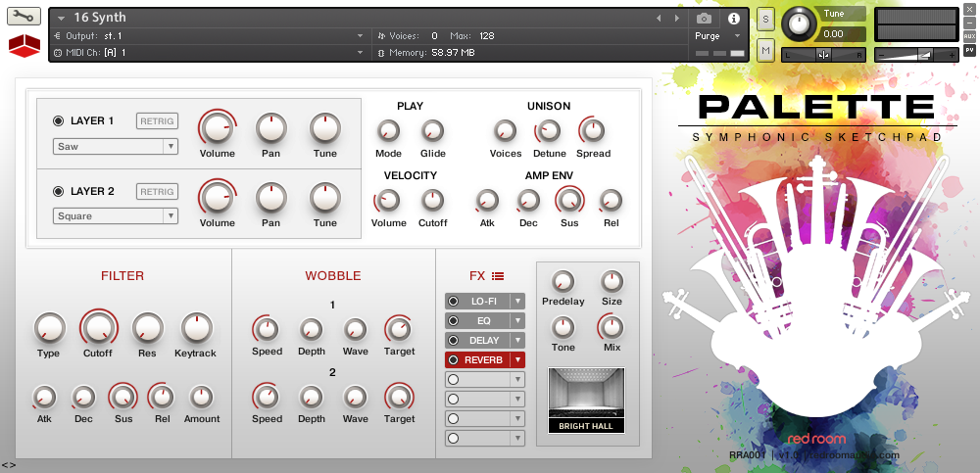The width and height of the screenshot is (980, 473).
Task: Click the Wobble 2 Target knob
Action: pos(399,397)
